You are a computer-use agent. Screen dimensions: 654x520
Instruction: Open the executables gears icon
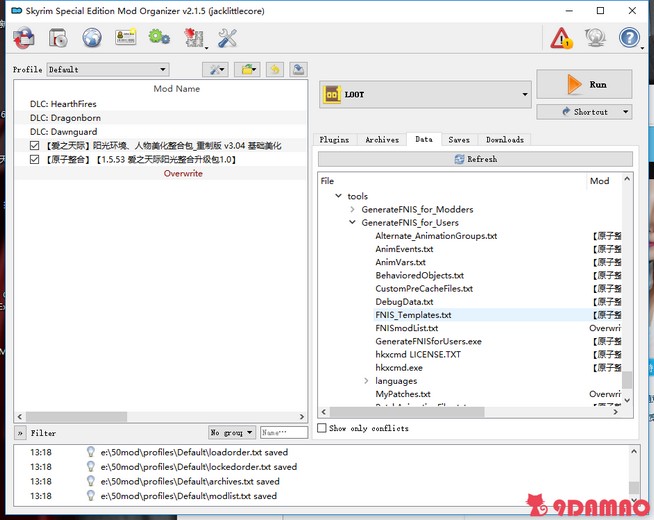(159, 38)
